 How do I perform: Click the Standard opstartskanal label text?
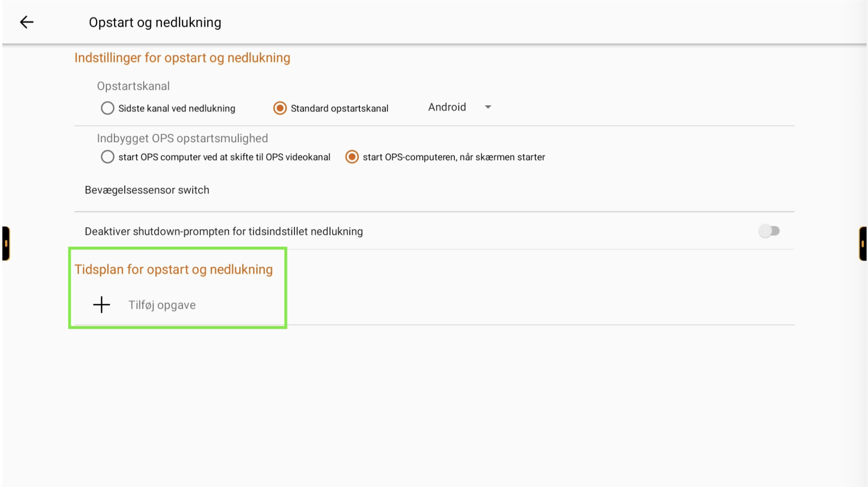coord(339,108)
